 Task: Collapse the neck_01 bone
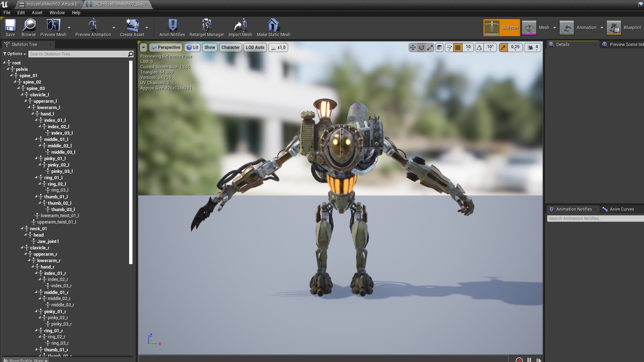point(22,229)
